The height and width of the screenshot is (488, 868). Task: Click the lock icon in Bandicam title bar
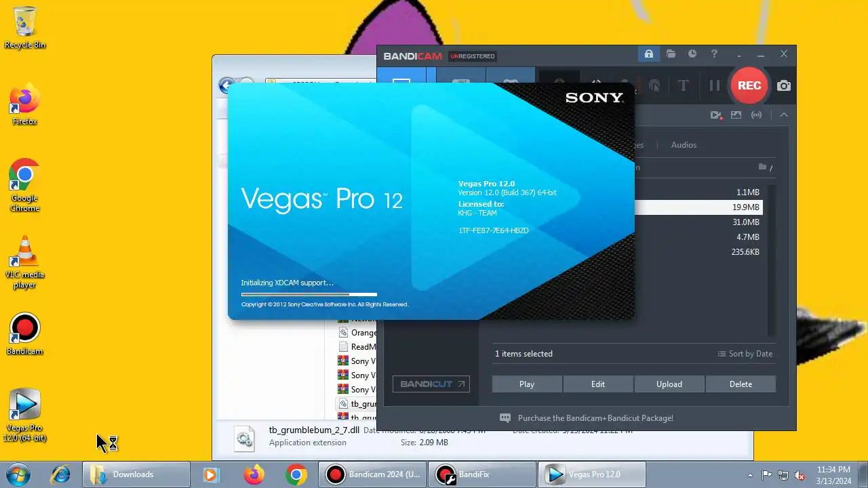point(648,54)
